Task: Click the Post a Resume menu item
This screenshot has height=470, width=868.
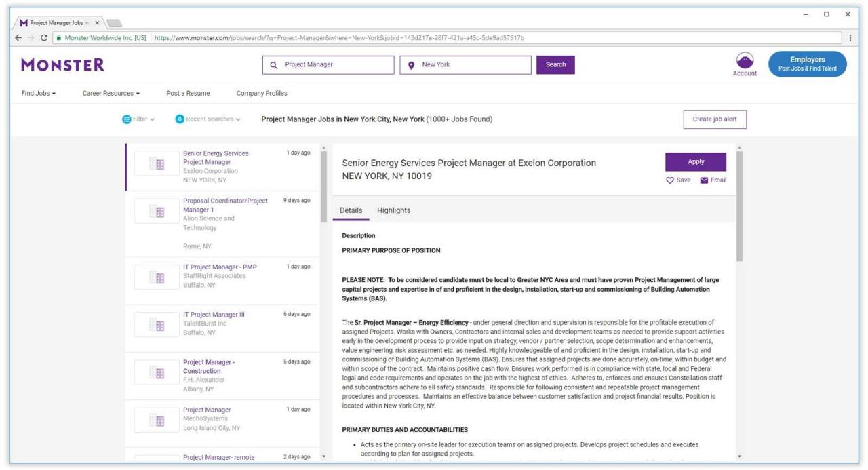Action: coord(188,94)
